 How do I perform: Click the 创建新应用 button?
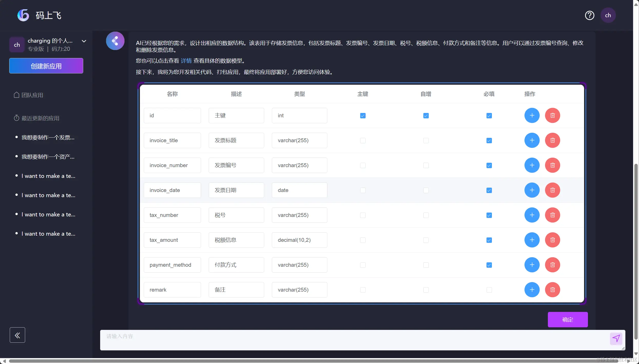click(46, 66)
